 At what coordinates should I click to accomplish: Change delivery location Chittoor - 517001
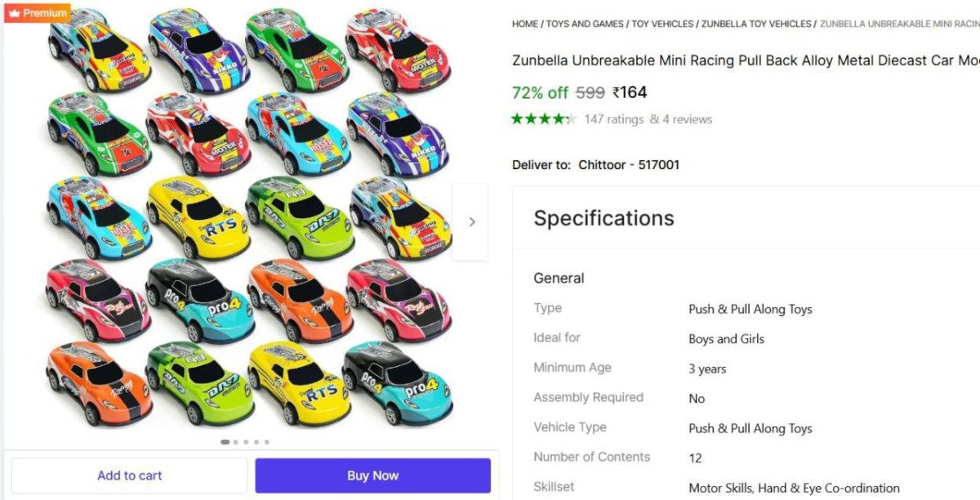coord(629,165)
